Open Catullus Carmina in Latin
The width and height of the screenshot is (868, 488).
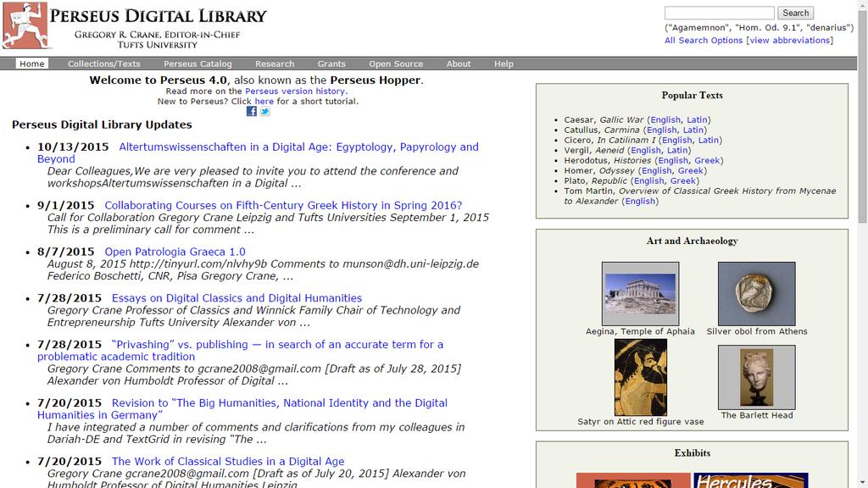tap(693, 130)
